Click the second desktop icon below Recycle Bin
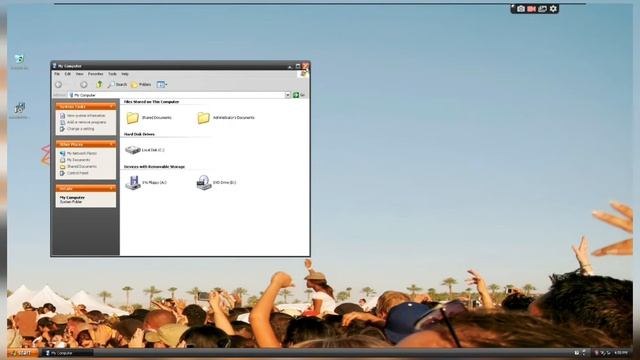Screen dimensions: 640x360 pos(19,108)
